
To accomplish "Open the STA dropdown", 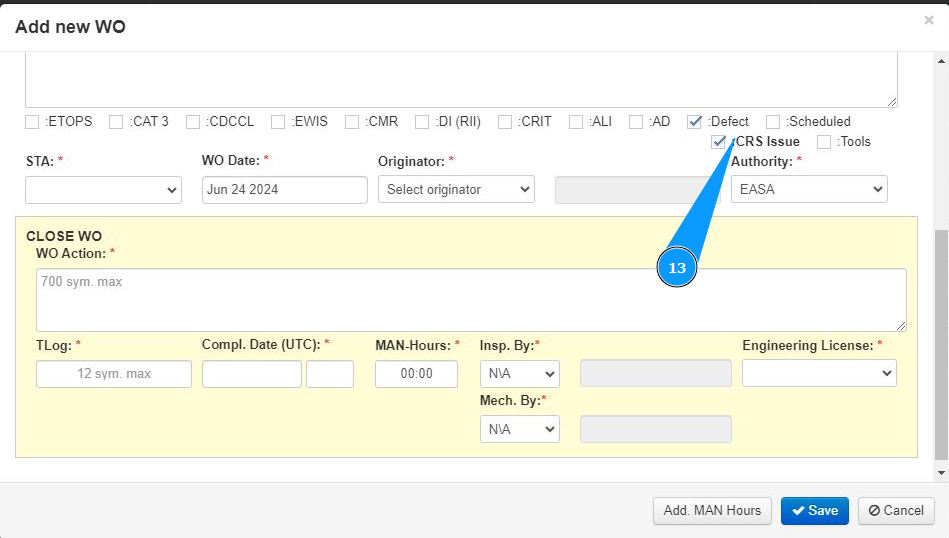I will click(103, 190).
